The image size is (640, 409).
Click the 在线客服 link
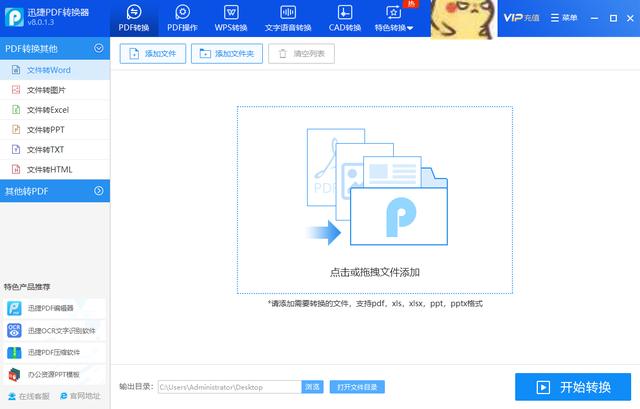pyautogui.click(x=29, y=396)
